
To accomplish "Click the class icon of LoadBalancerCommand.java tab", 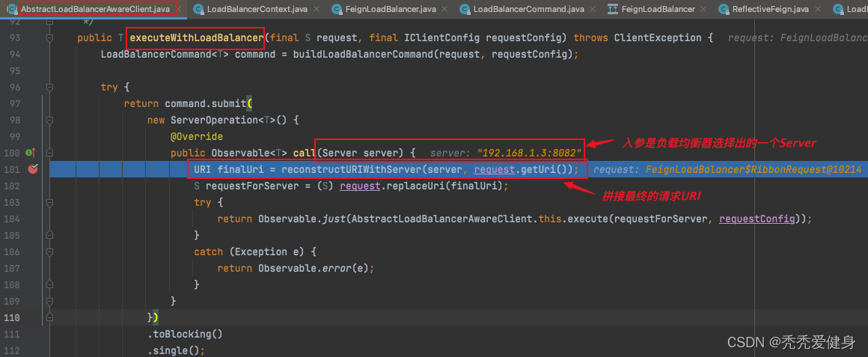I will [x=465, y=9].
